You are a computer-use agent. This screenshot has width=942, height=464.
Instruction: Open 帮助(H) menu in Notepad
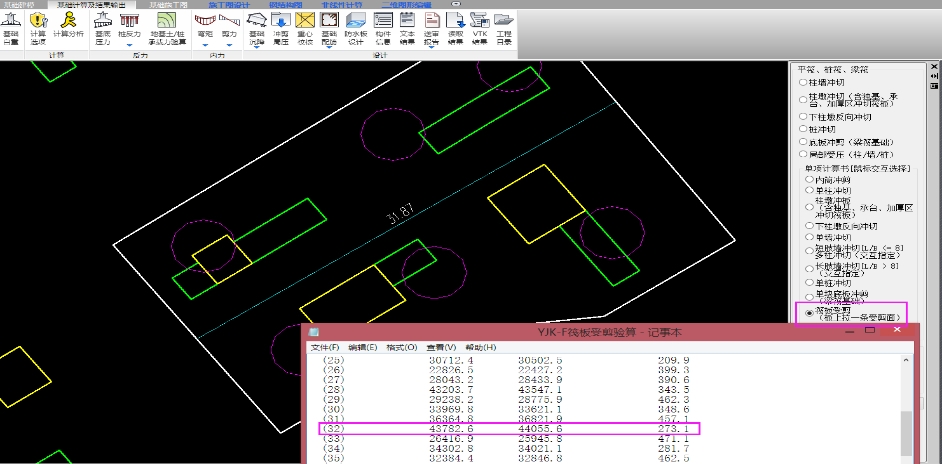pyautogui.click(x=481, y=348)
